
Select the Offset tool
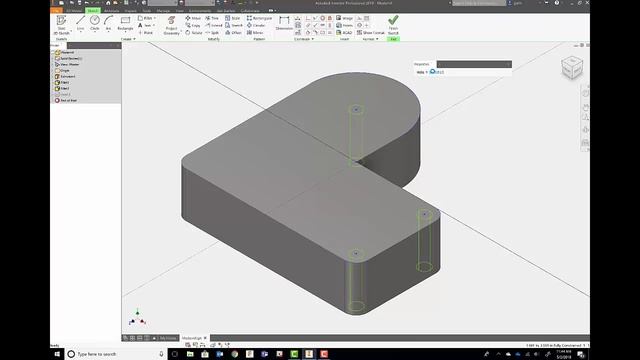click(x=233, y=33)
